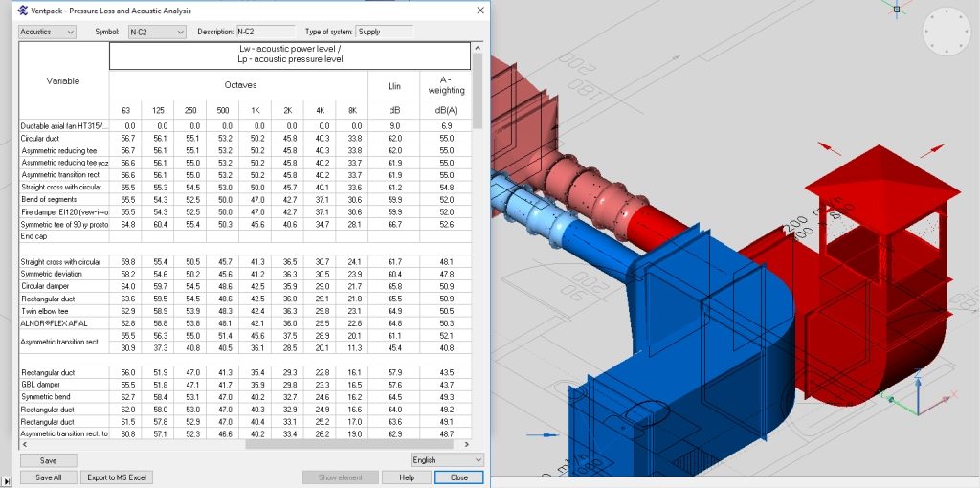Select the Fire damper EI120 row
Image resolution: width=980 pixels, height=488 pixels.
[x=65, y=211]
